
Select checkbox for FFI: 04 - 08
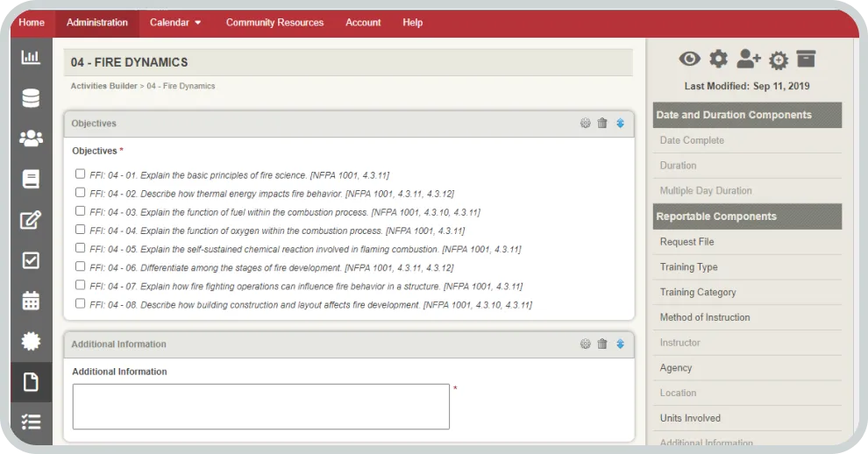(81, 303)
